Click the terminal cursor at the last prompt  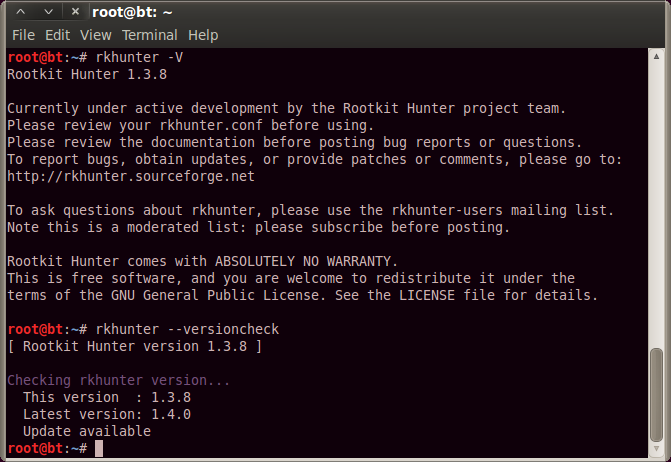(99, 448)
